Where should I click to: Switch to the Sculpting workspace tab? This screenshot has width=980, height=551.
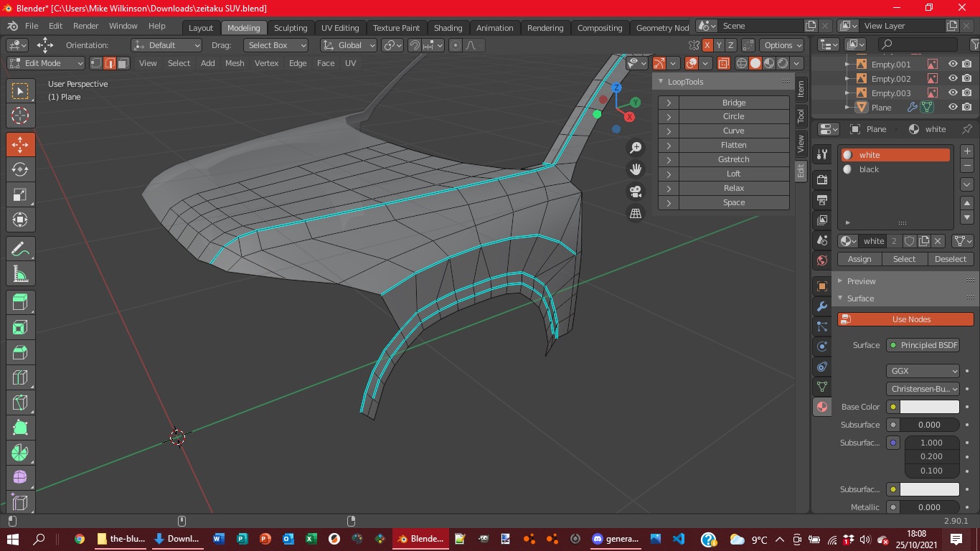(x=291, y=28)
